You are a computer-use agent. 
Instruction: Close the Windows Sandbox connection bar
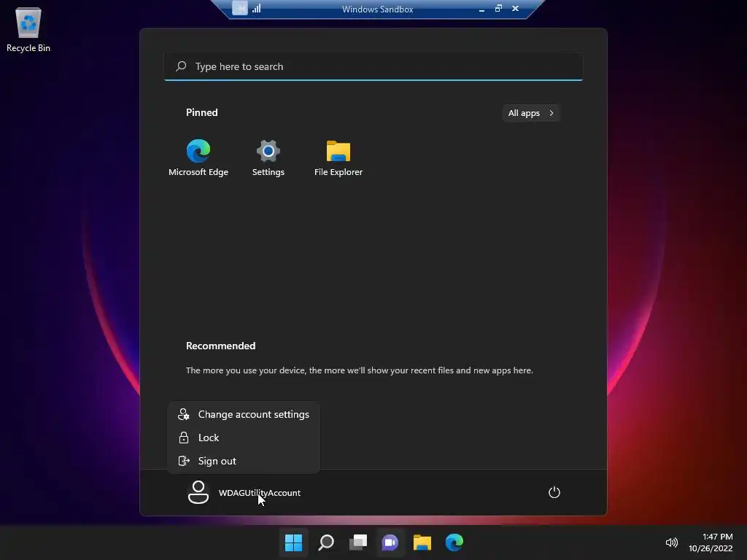515,8
